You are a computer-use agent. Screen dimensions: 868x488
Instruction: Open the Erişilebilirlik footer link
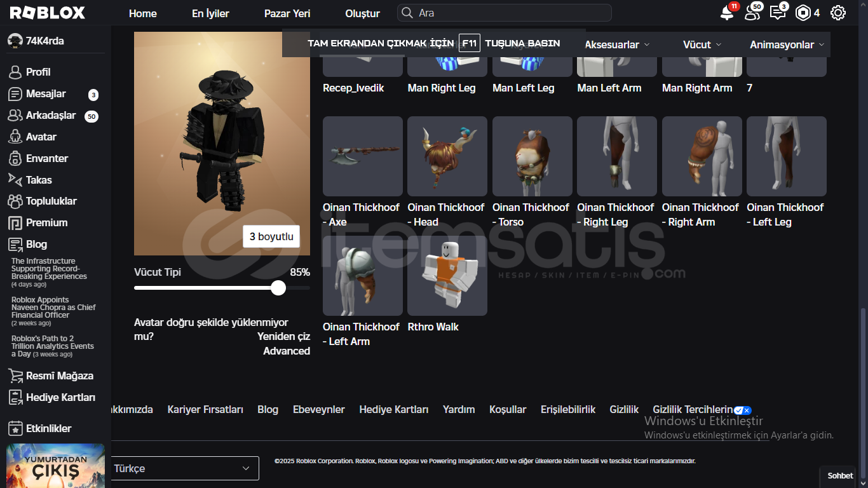(568, 410)
